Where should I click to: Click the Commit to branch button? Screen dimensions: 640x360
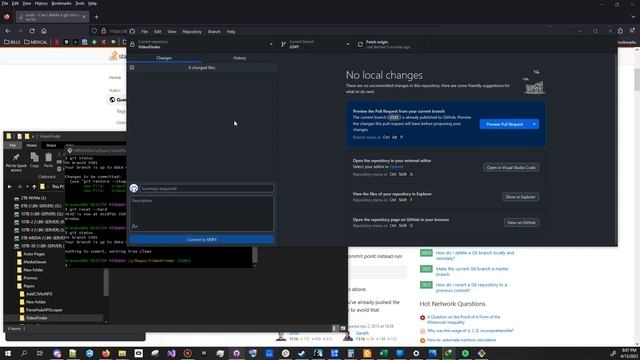click(x=202, y=240)
